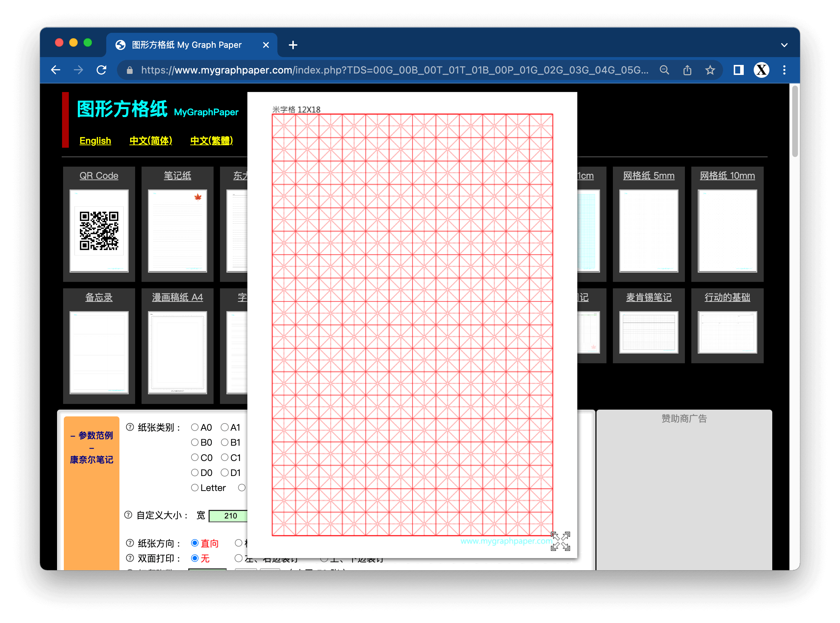This screenshot has height=623, width=840.
Task: Click English language switcher link
Action: (94, 140)
